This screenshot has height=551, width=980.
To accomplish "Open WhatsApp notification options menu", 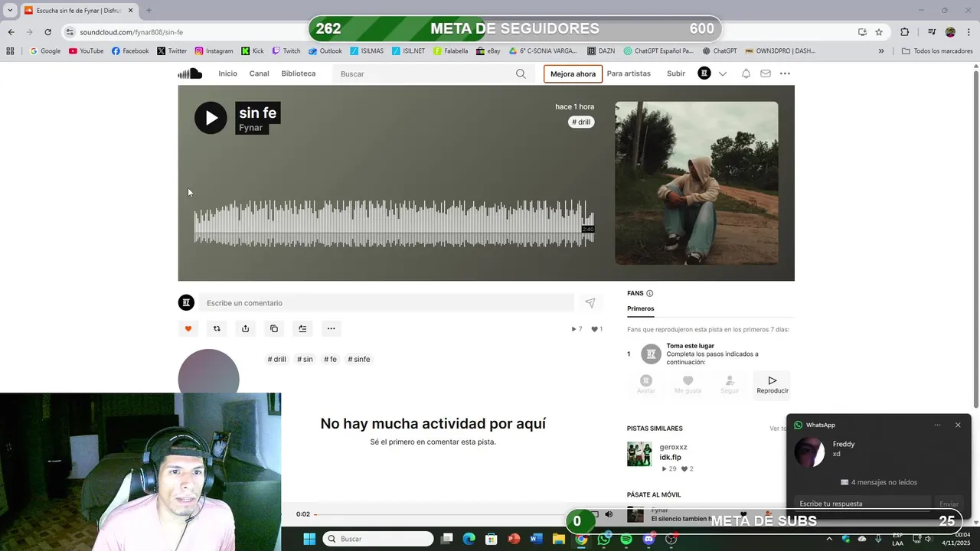I will [x=937, y=425].
